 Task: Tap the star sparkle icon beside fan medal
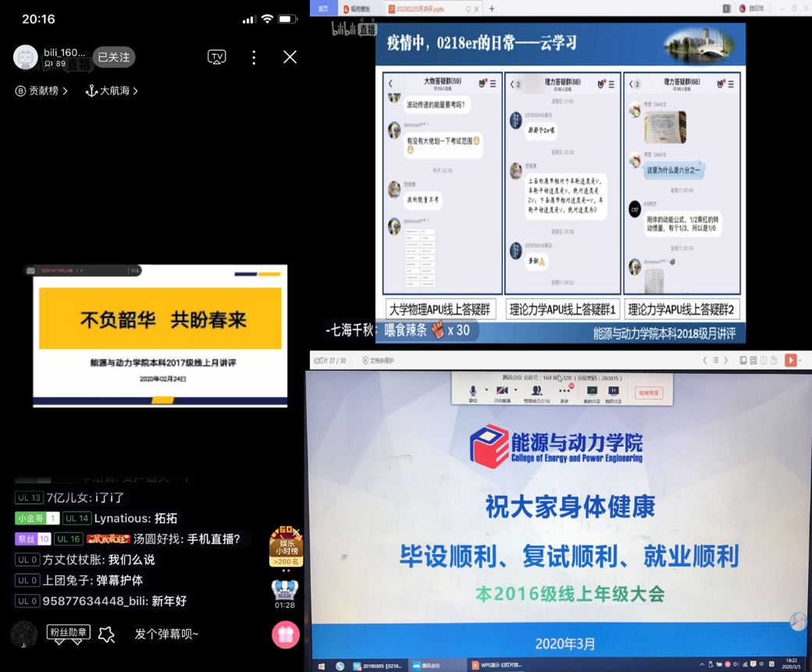pyautogui.click(x=107, y=635)
